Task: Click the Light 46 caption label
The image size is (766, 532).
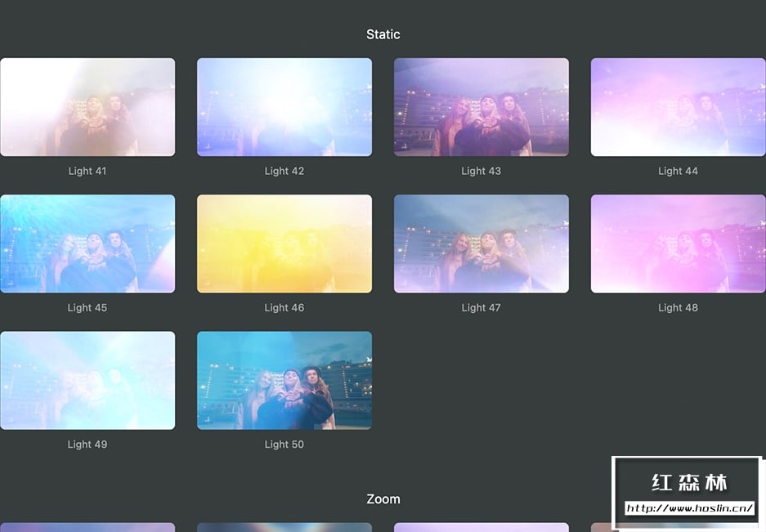Action: click(284, 308)
